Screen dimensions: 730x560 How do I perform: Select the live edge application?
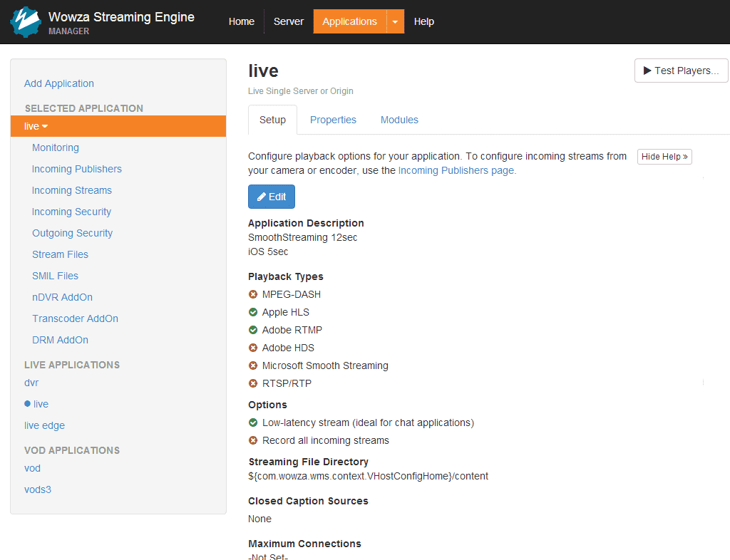[44, 425]
